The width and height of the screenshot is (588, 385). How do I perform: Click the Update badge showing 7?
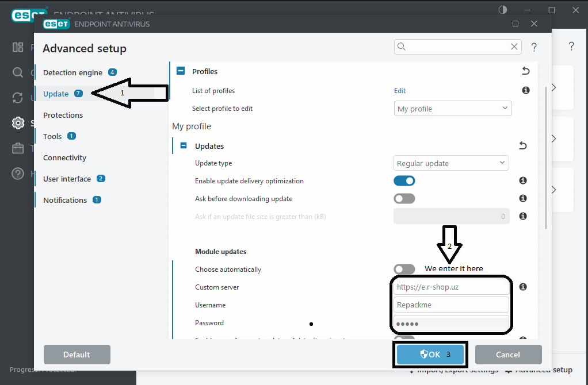[78, 94]
